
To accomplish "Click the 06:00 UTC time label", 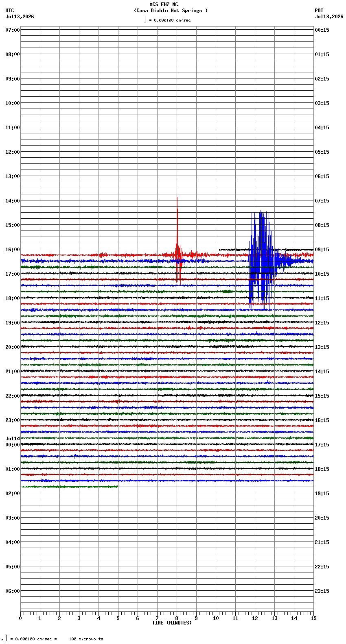I will pos(13,591).
